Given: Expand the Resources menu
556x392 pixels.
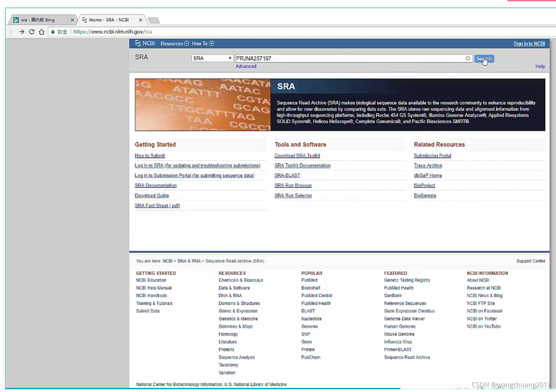Looking at the screenshot, I should click(175, 43).
